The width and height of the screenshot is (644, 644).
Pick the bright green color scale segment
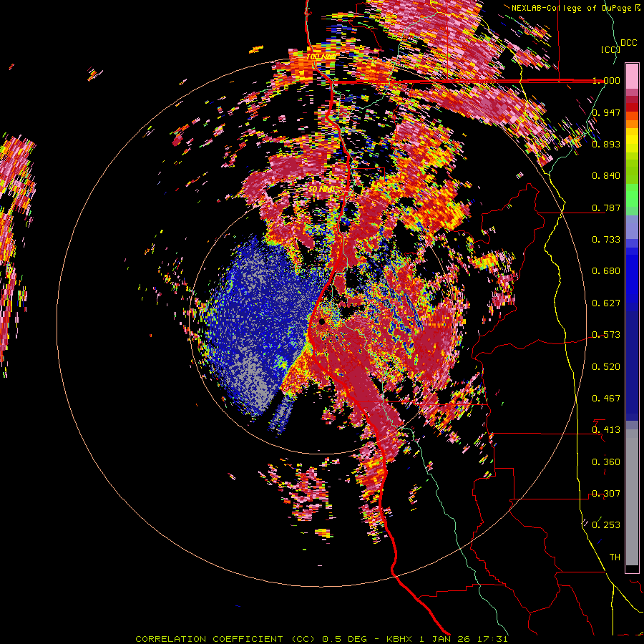coord(632,195)
